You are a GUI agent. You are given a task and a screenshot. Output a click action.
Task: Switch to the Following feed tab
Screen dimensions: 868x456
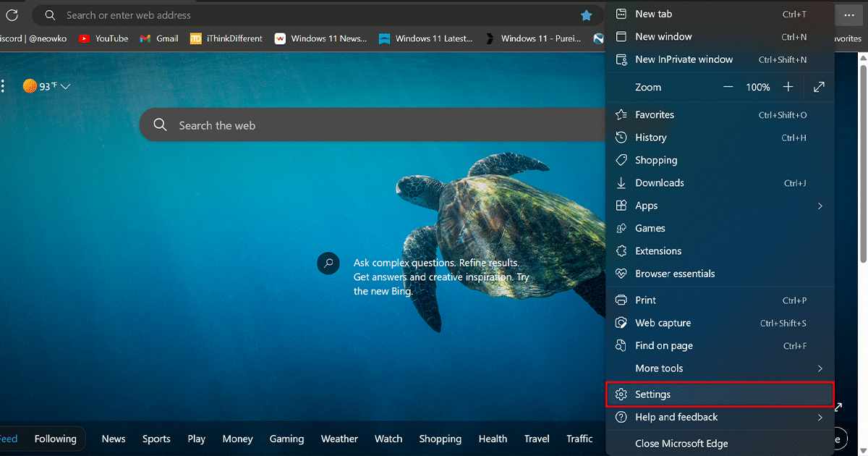click(55, 439)
